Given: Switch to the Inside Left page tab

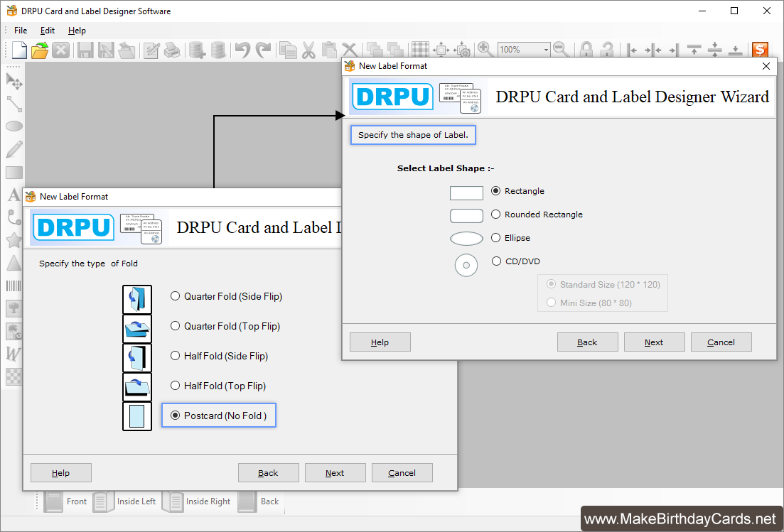Looking at the screenshot, I should pos(125,501).
